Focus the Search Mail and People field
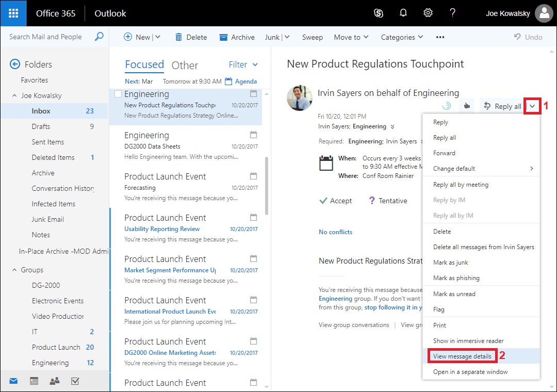 [x=45, y=37]
